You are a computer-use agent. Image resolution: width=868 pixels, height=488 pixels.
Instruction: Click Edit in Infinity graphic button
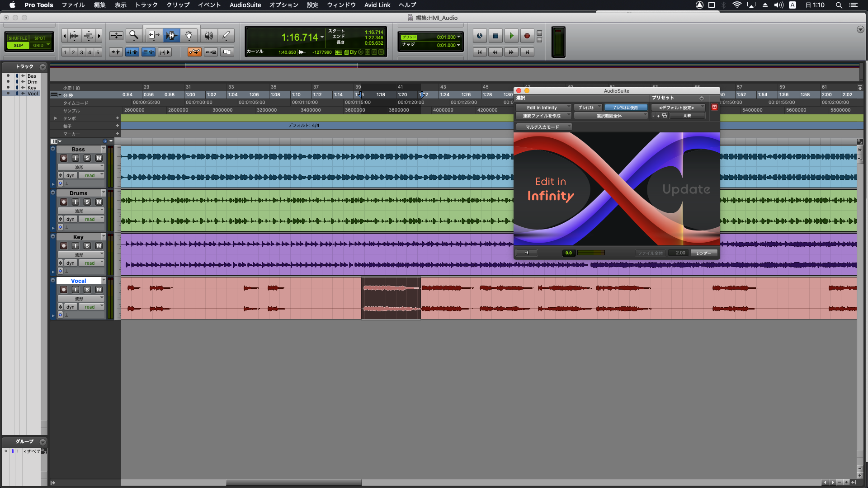click(551, 189)
